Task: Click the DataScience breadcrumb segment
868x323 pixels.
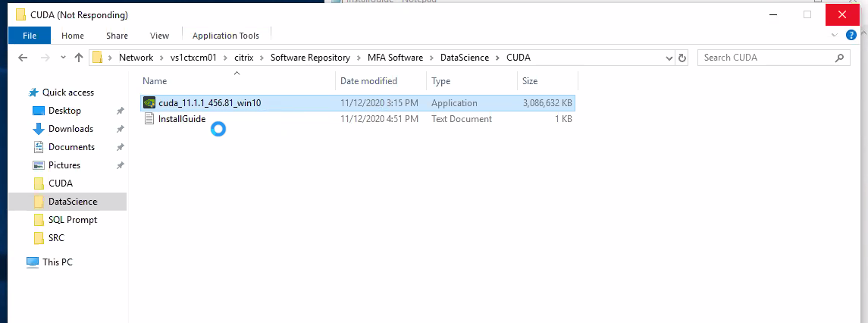Action: click(x=465, y=58)
